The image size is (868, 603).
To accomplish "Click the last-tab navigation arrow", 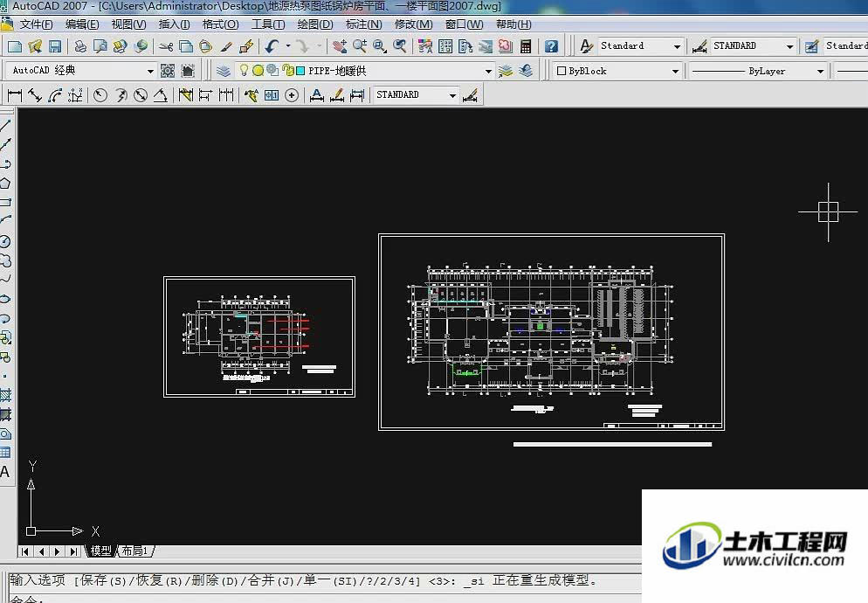I will (74, 551).
